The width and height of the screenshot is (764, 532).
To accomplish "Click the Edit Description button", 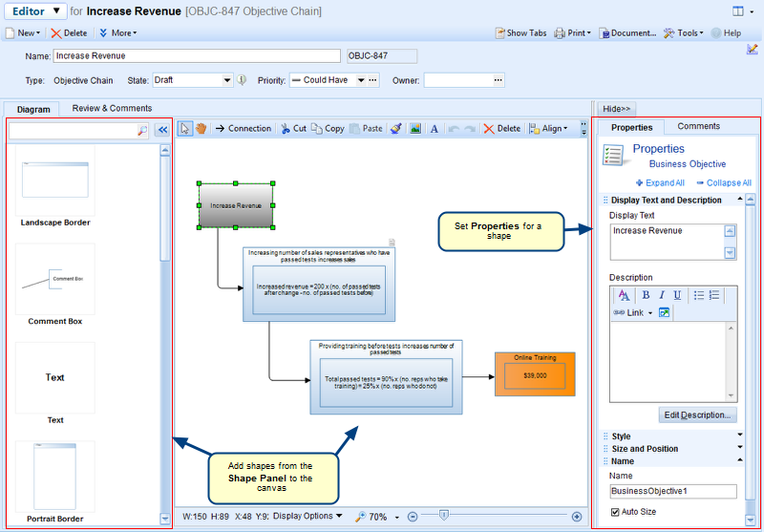I will 697,415.
